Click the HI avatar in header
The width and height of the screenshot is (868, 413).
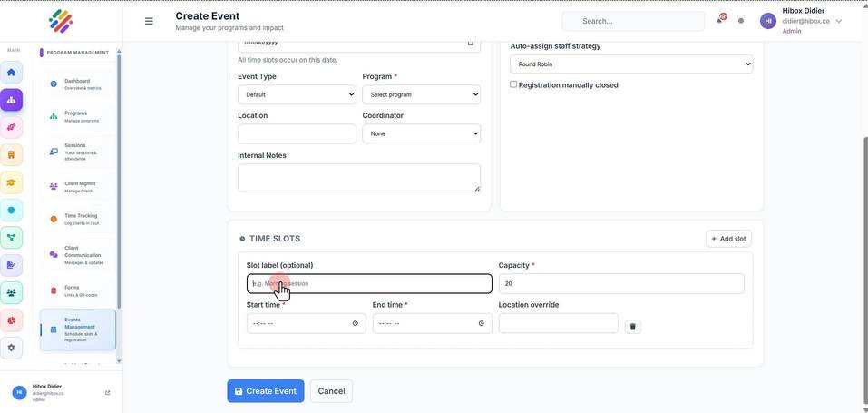(x=768, y=21)
